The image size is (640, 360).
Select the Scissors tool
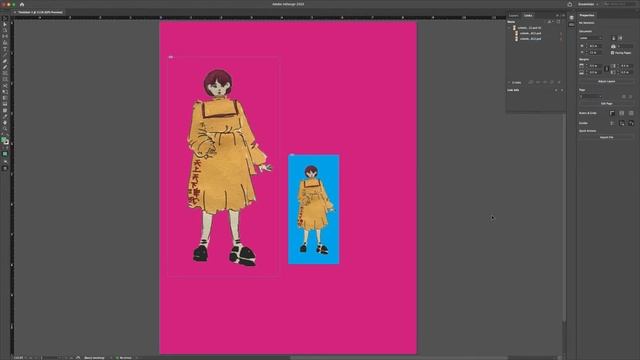point(5,85)
